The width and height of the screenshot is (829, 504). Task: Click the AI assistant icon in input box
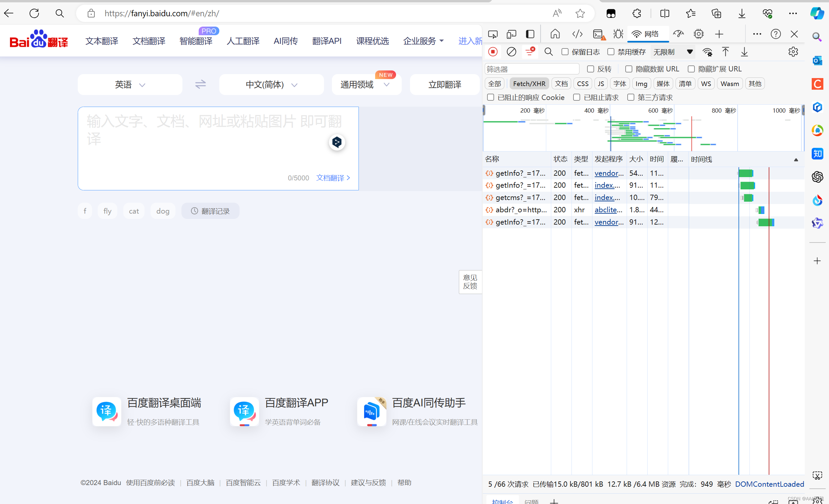point(337,142)
